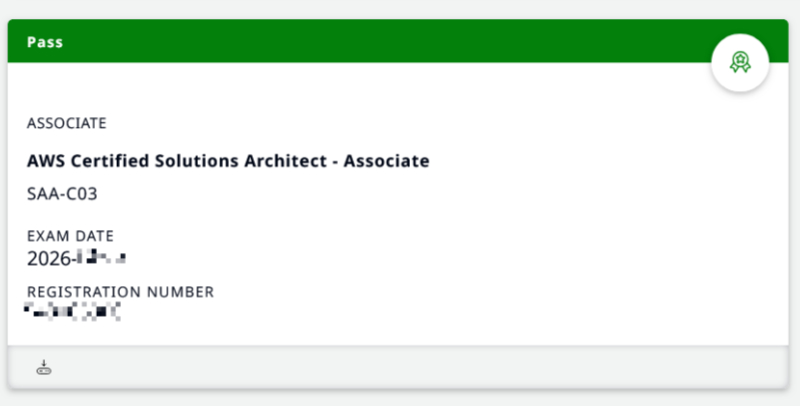Click the SAA-C03 exam code

62,194
